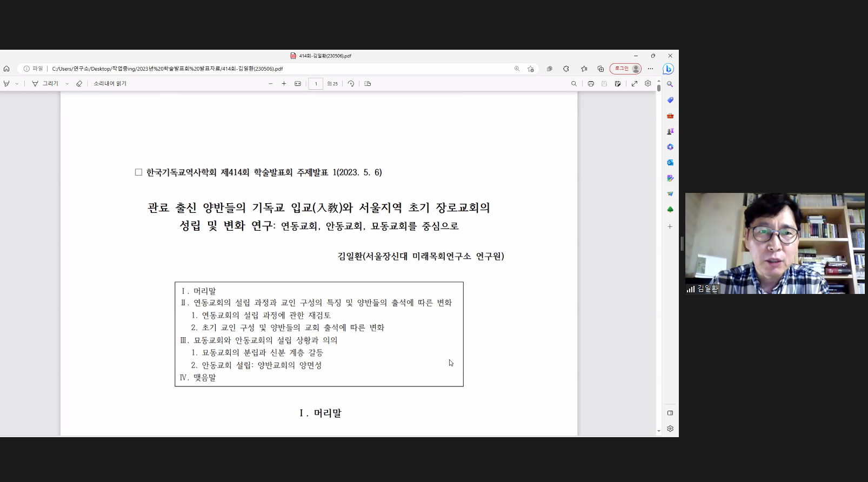Click the save as icon
868x482 pixels.
pos(618,84)
